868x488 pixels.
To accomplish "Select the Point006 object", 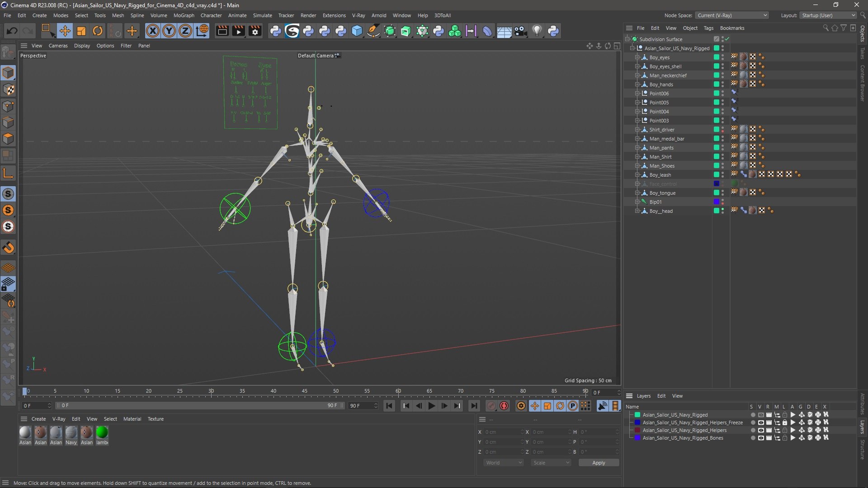I will pos(659,94).
